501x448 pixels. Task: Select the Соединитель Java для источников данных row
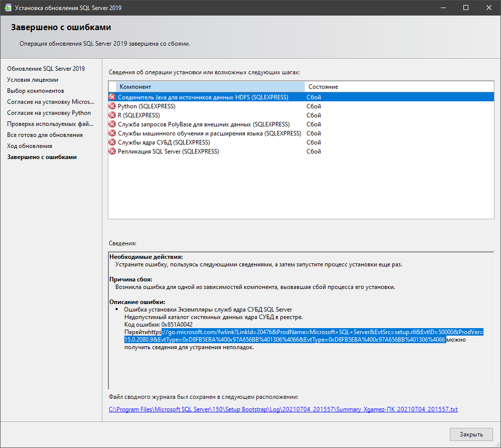coord(301,97)
